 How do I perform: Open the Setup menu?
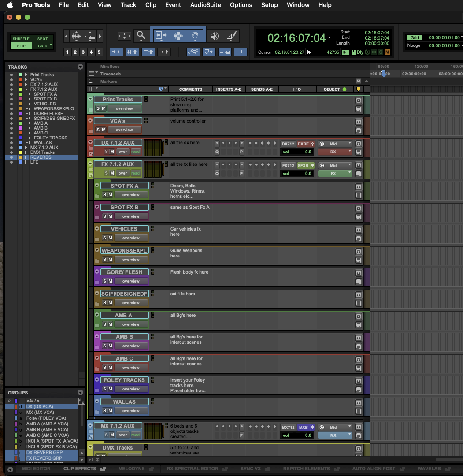[x=269, y=5]
